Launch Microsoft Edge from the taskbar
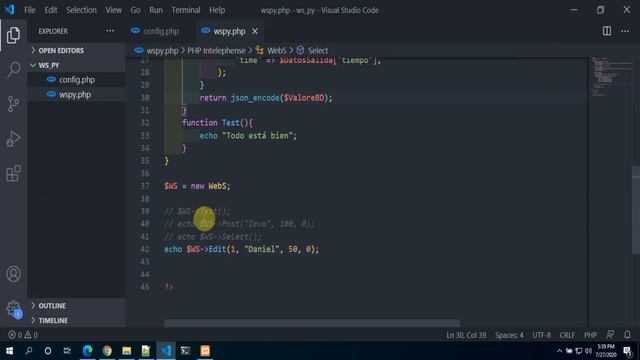This screenshot has width=640, height=360. (x=87, y=351)
